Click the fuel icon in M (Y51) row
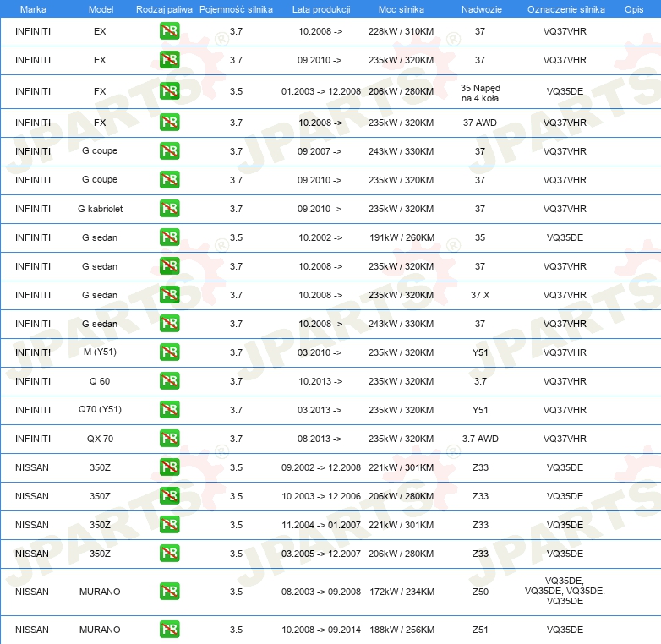 click(169, 352)
